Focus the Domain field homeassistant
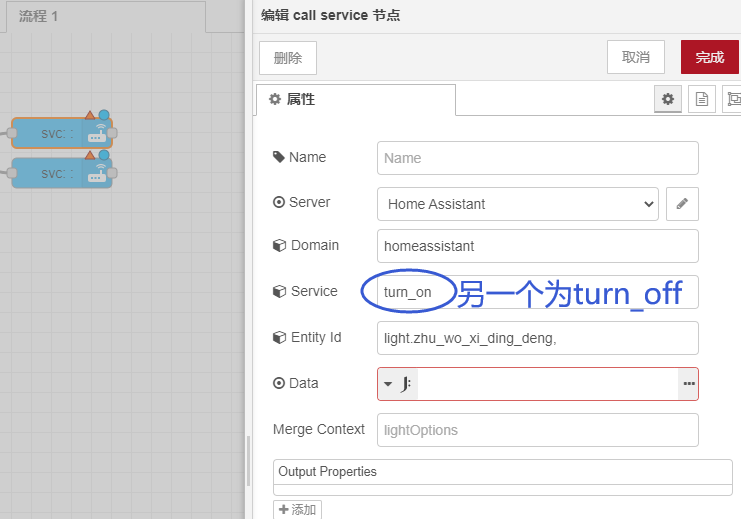 (537, 246)
